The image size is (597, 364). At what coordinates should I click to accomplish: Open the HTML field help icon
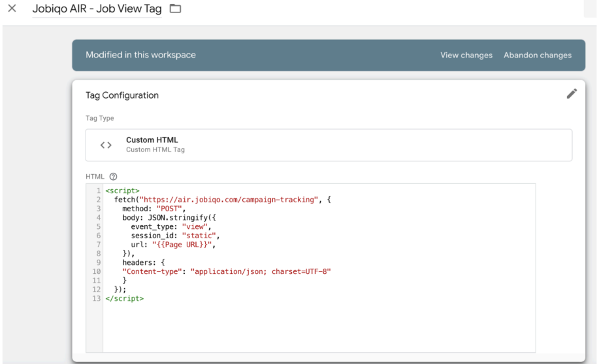(113, 177)
